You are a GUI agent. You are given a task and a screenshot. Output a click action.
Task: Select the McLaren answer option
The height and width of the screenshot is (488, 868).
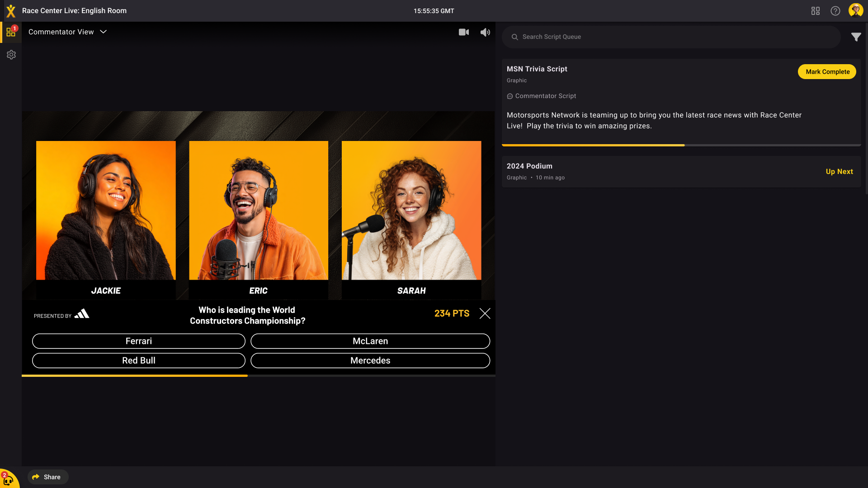tap(370, 341)
